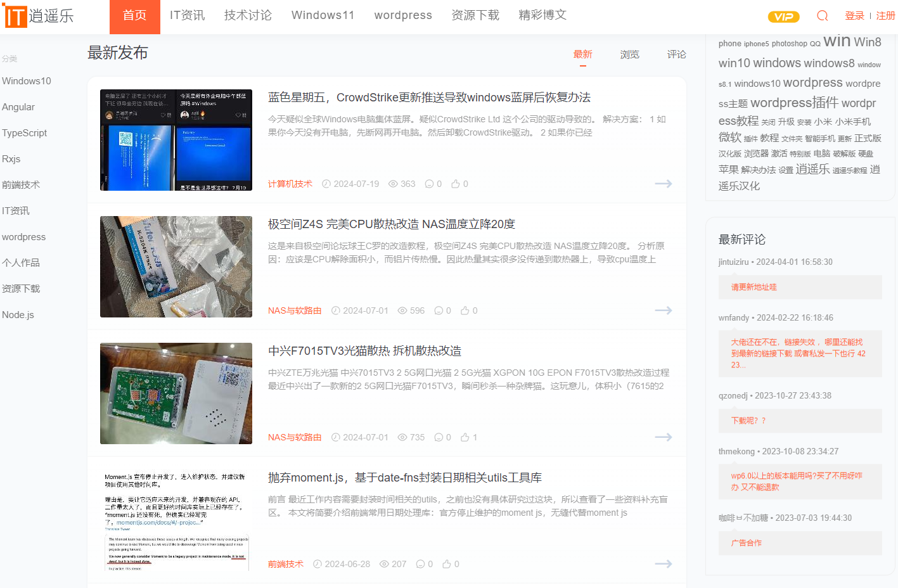
Task: Click clock icon beside 2024-07-19
Action: 326,184
